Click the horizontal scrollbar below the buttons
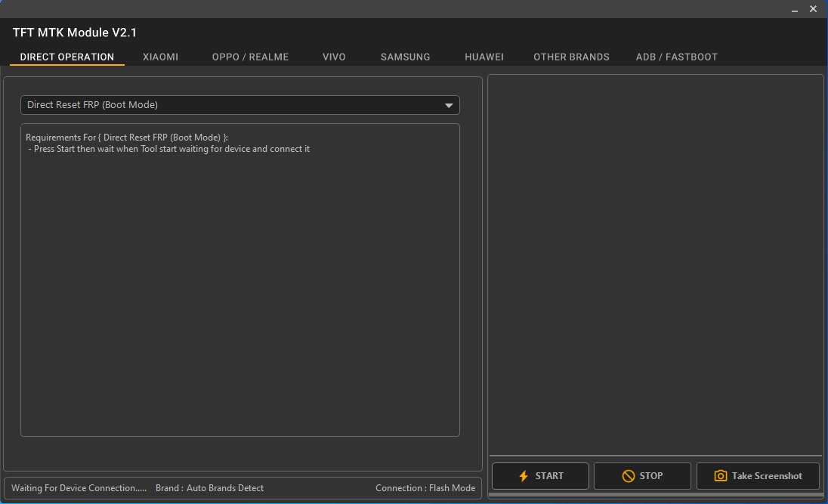This screenshot has height=504, width=828. pyautogui.click(x=656, y=496)
